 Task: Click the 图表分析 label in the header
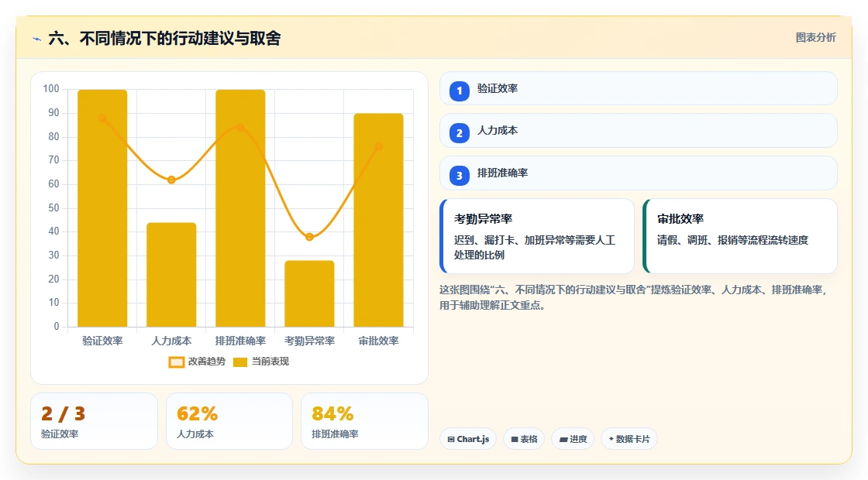[816, 38]
